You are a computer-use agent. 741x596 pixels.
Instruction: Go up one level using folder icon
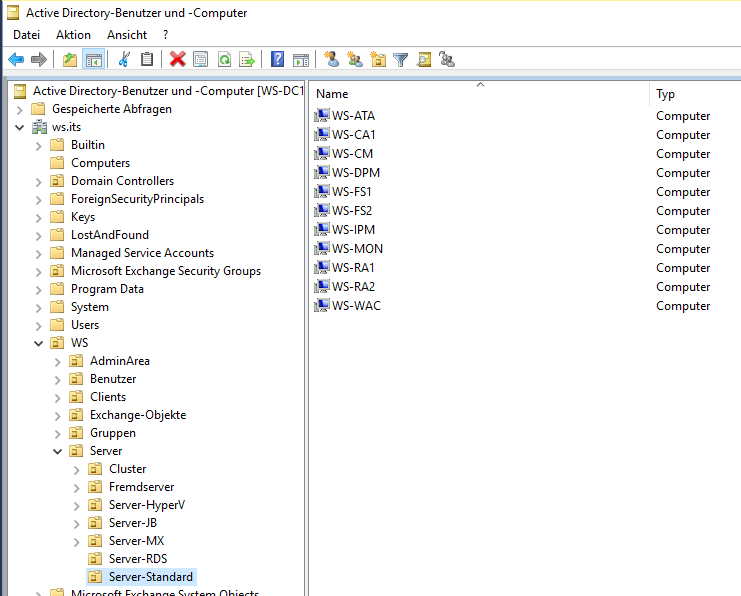coord(70,60)
